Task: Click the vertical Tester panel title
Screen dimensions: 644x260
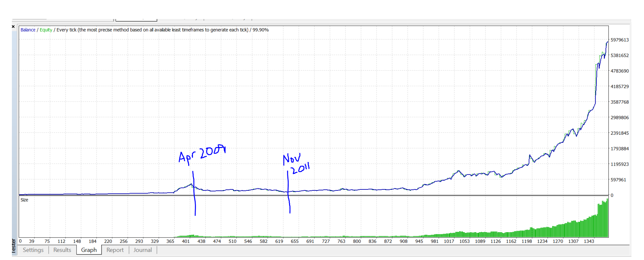Action: point(14,245)
